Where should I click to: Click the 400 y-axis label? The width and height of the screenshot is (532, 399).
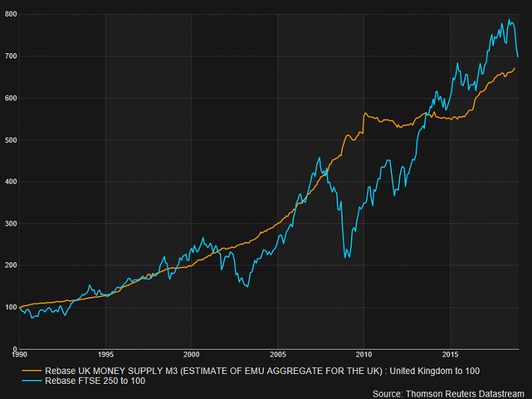(11, 182)
